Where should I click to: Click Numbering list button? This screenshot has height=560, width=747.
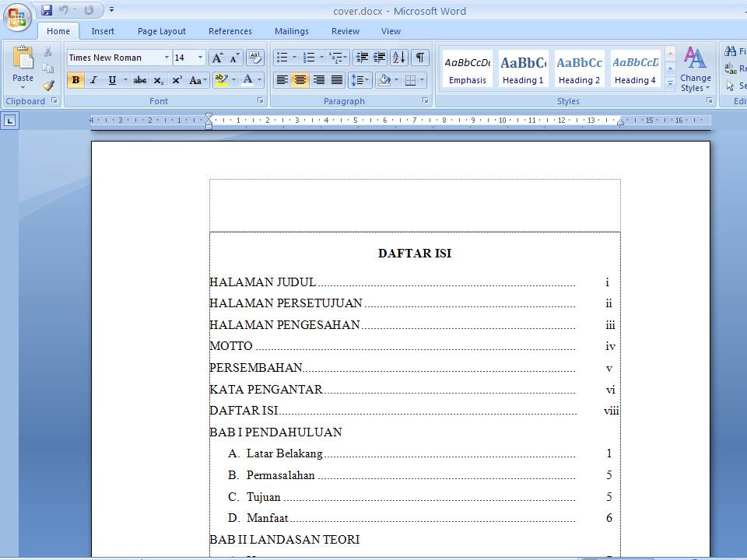tap(309, 58)
